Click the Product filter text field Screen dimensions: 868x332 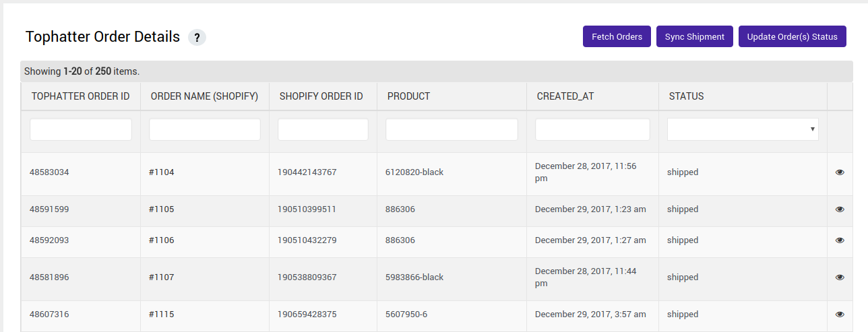(452, 129)
